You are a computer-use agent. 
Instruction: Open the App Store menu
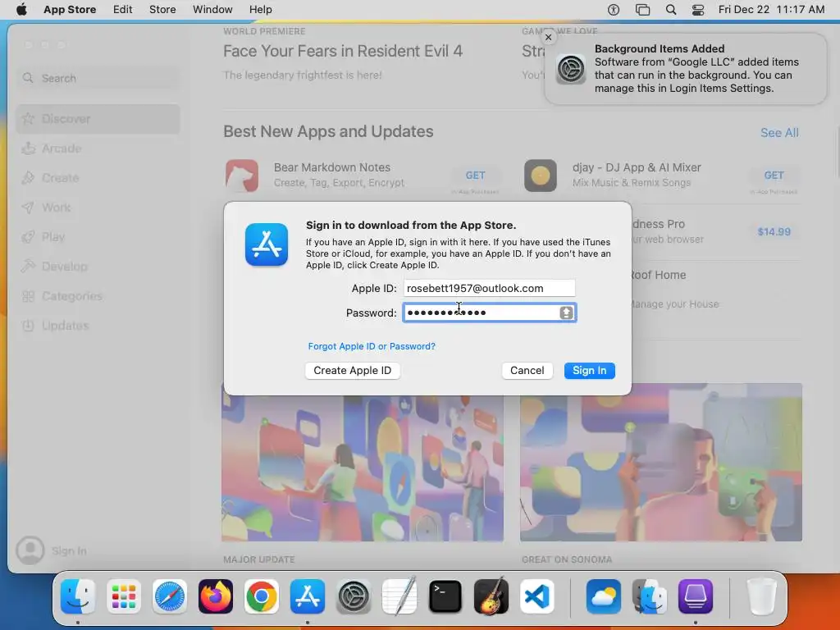point(70,9)
